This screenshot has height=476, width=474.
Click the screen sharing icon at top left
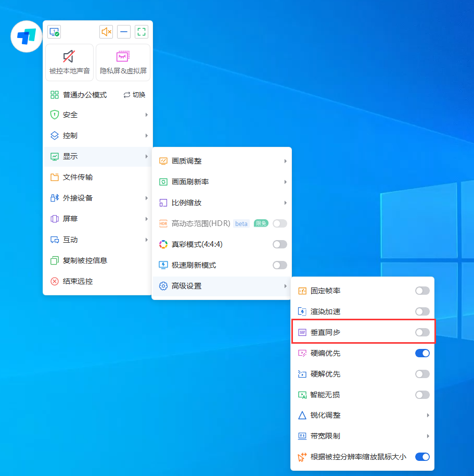point(54,32)
